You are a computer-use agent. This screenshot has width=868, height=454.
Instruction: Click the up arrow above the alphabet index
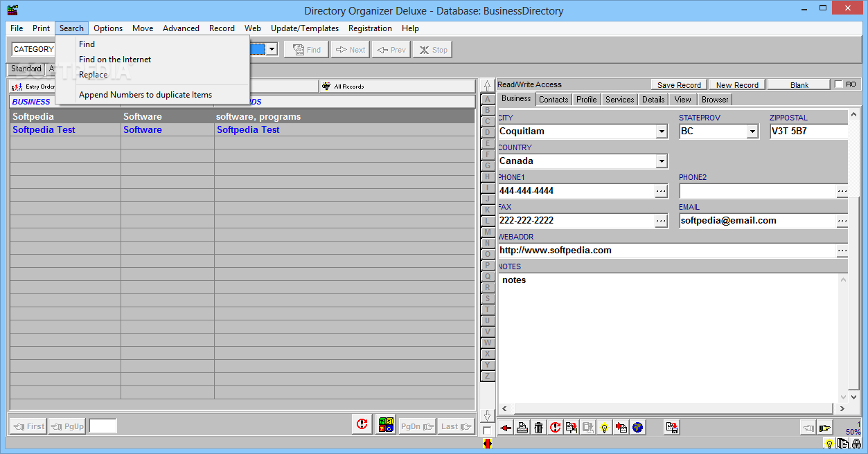pyautogui.click(x=488, y=86)
